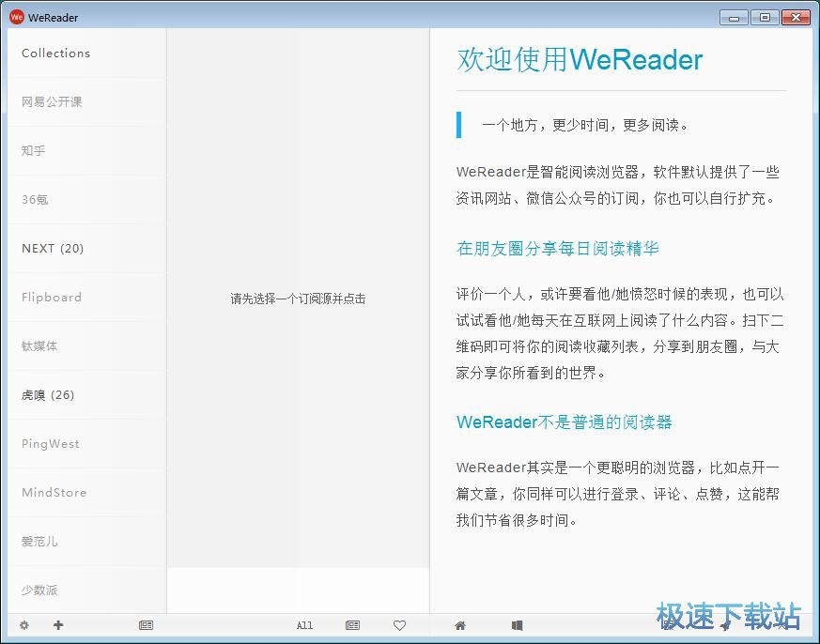Select the 钛媒体 subscription
Viewport: 820px width, 644px height.
tap(86, 345)
